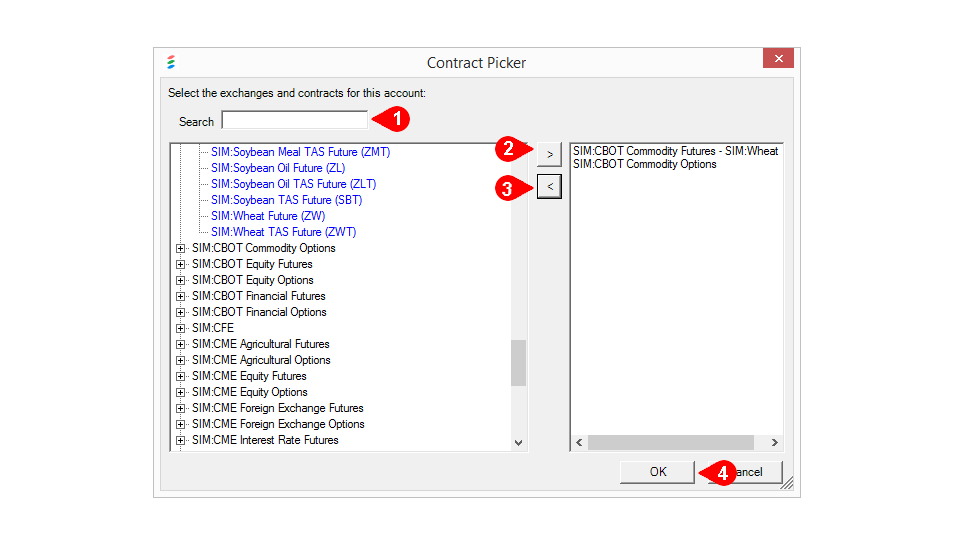Select SIM:CBOT Commodity Futures - SIM:Wheat entry
The height and width of the screenshot is (545, 954).
[675, 151]
